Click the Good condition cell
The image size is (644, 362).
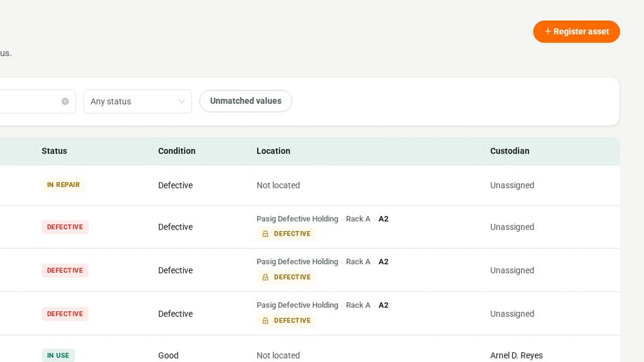coord(168,355)
